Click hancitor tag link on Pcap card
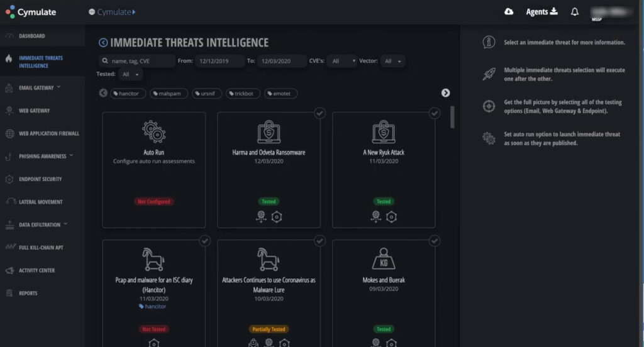 click(152, 306)
